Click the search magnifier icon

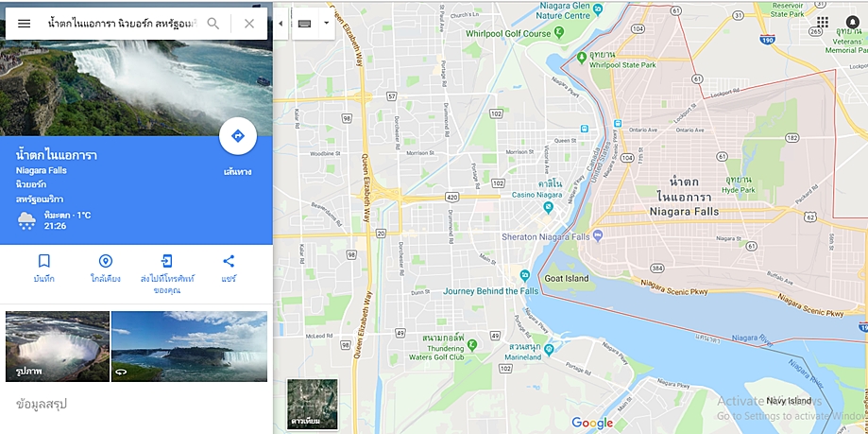click(213, 24)
